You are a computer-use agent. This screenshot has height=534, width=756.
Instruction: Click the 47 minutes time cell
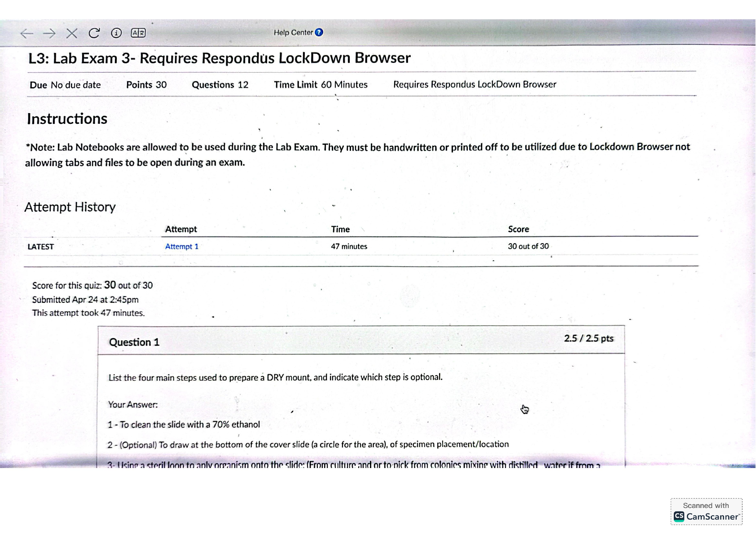point(349,246)
